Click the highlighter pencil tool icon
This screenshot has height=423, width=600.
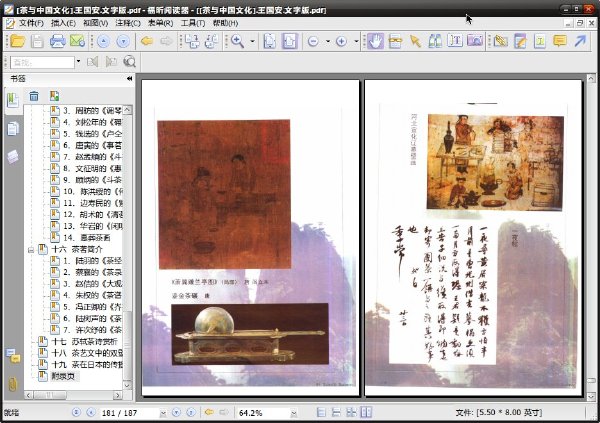(x=500, y=41)
